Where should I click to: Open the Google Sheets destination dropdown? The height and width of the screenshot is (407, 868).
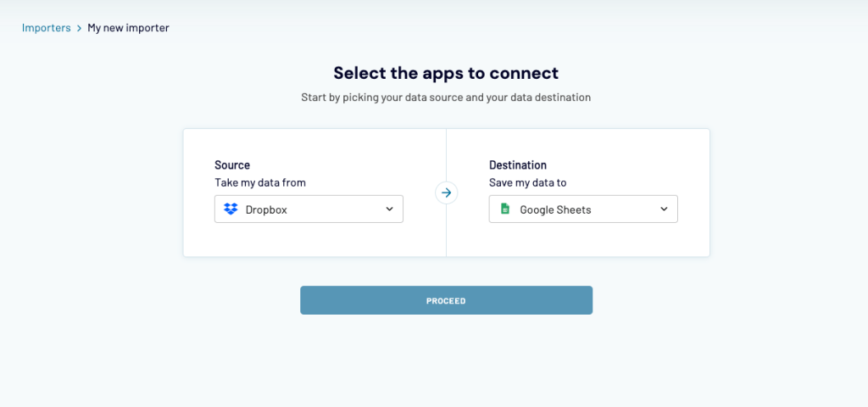pyautogui.click(x=583, y=209)
